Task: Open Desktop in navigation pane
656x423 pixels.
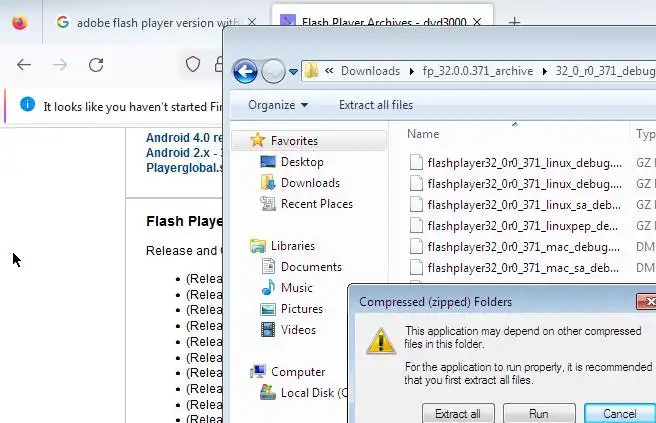Action: pos(302,162)
